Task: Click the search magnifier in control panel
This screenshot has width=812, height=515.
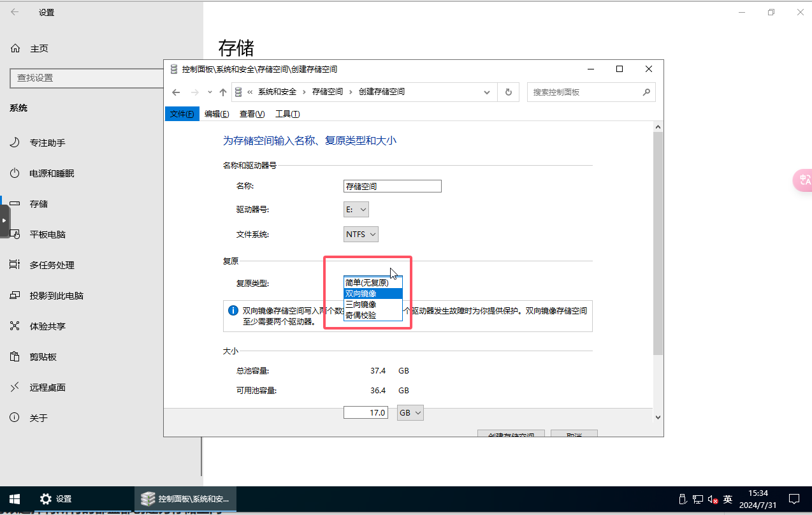Action: [646, 92]
